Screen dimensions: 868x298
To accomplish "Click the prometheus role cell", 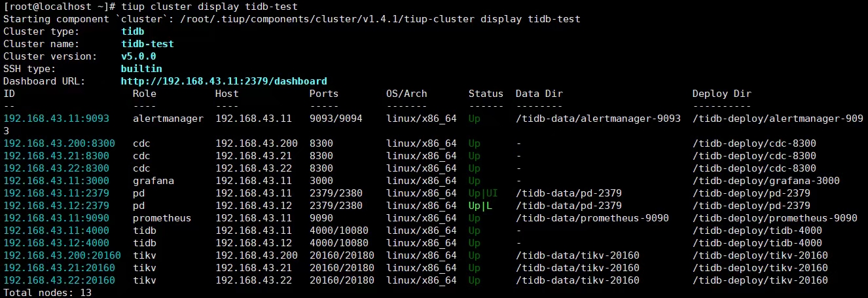I will tap(162, 218).
